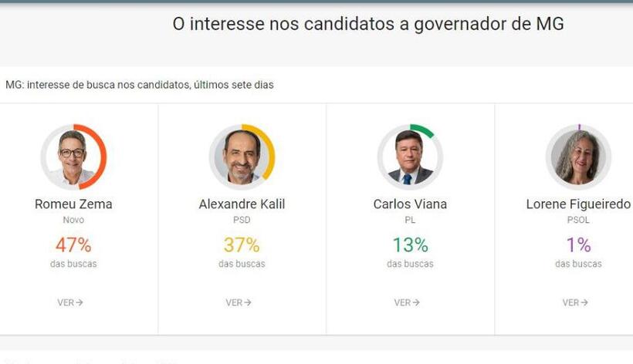
Task: Open Lorene Figueiredo's VER link
Action: tap(575, 302)
